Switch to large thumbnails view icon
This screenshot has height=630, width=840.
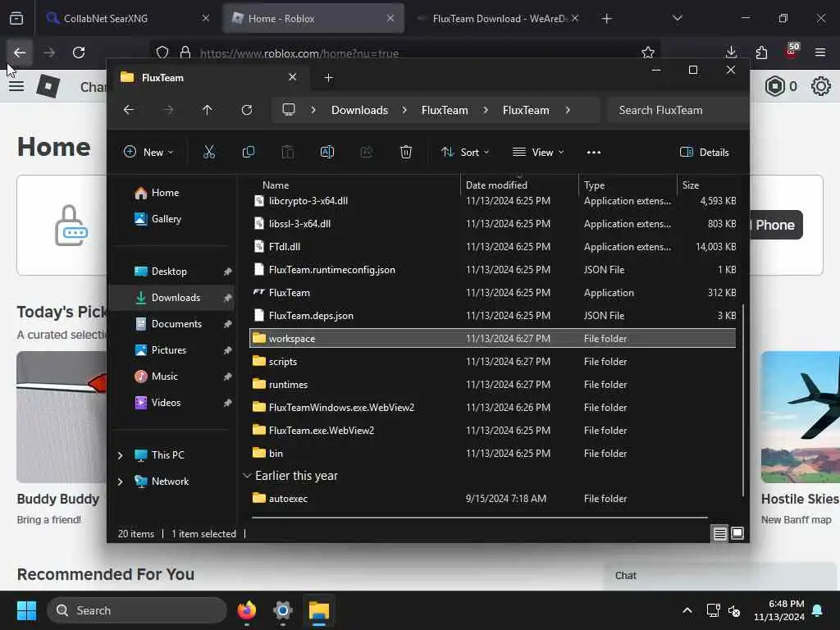point(737,533)
